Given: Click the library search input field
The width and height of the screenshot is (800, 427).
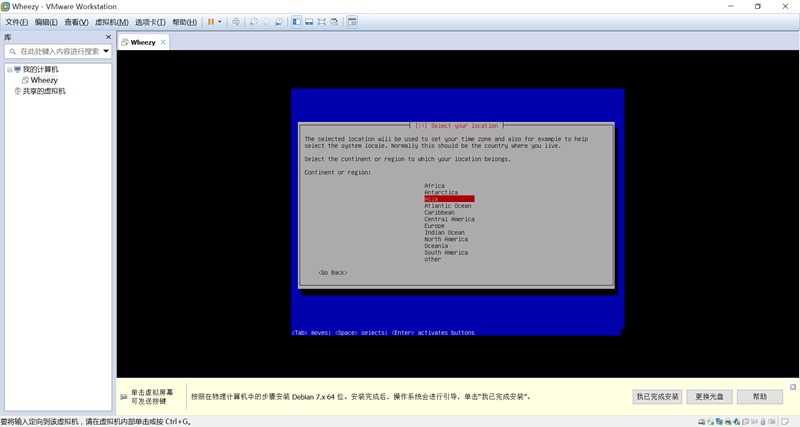Looking at the screenshot, I should pyautogui.click(x=60, y=51).
